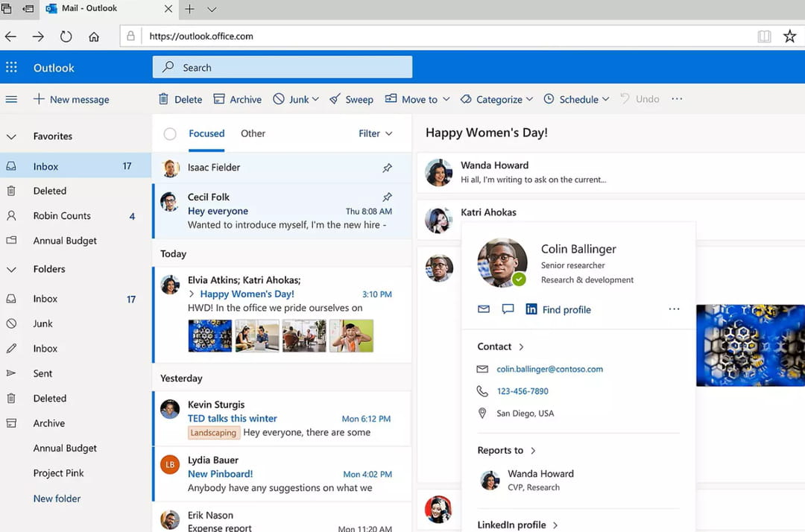The height and width of the screenshot is (532, 805).
Task: Click the New message button
Action: tap(72, 99)
